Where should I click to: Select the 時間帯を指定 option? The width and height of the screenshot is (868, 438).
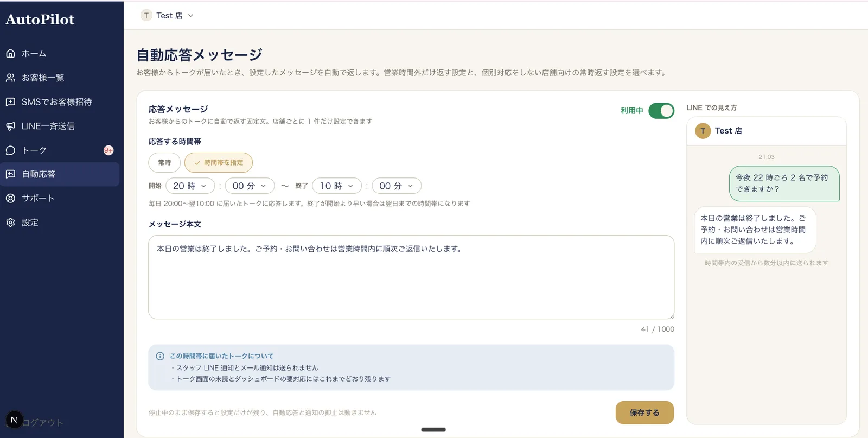219,163
